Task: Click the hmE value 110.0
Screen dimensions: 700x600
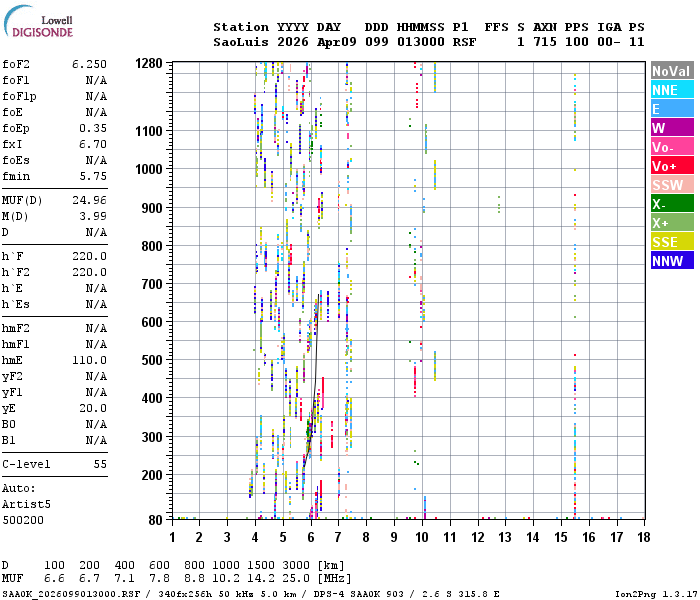Action: click(x=89, y=360)
